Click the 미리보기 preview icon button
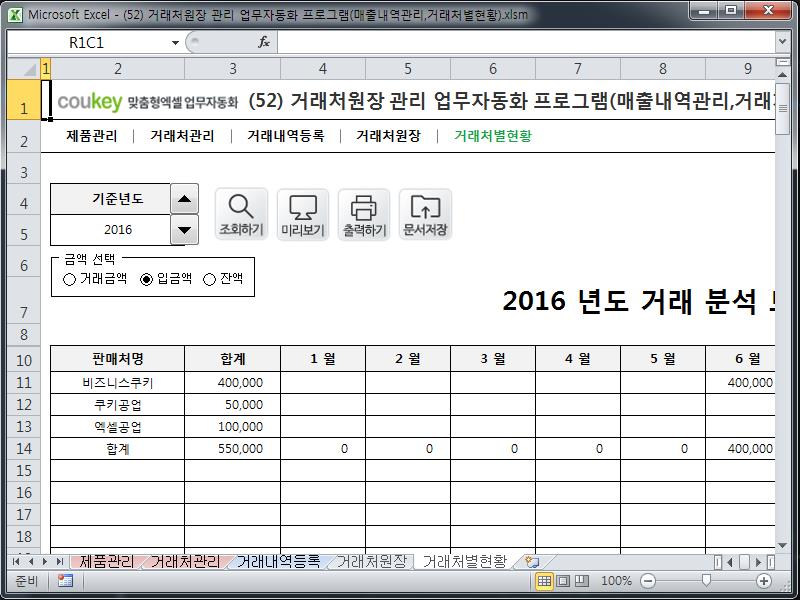This screenshot has height=600, width=800. (x=303, y=214)
